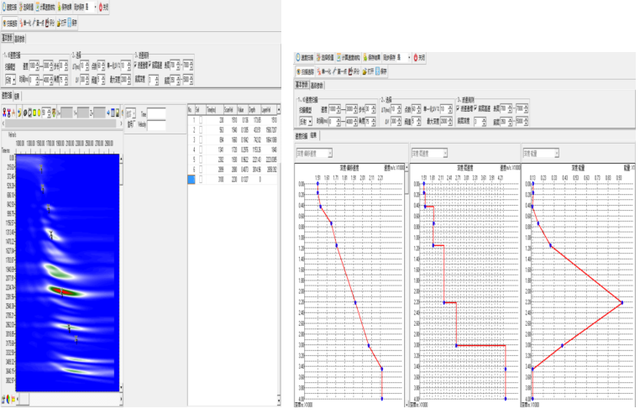640x414 pixels.
Task: Select the results tab in right window's lower tab strip
Action: 313,136
